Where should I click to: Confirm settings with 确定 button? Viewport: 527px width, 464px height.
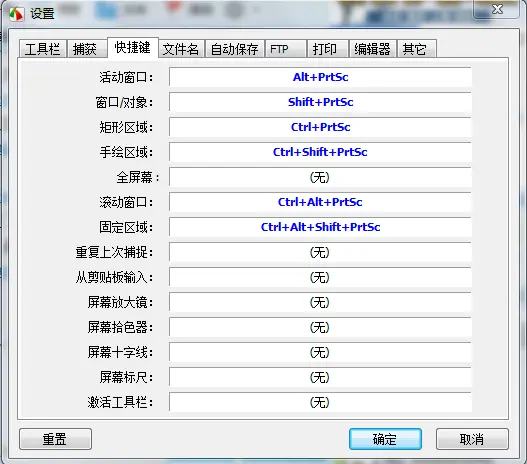pyautogui.click(x=385, y=439)
